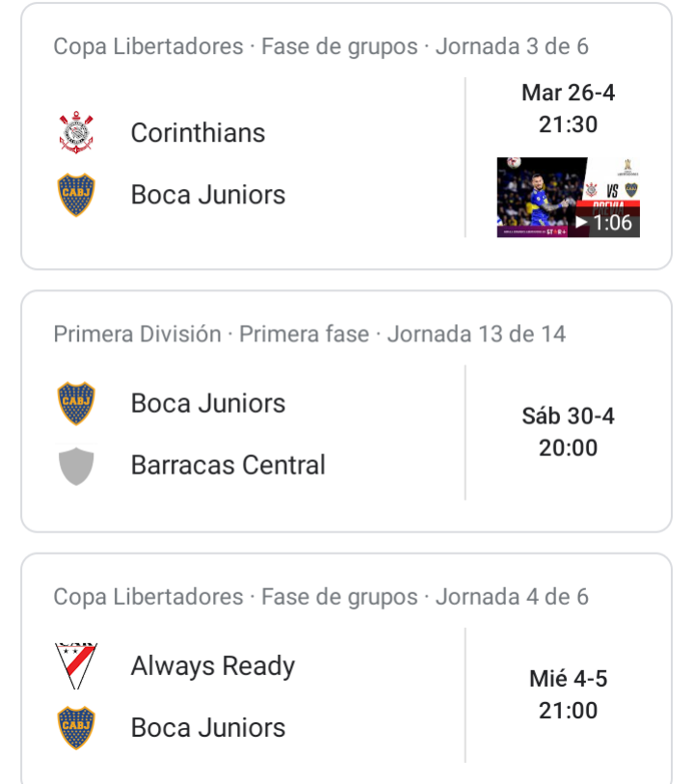This screenshot has width=693, height=784.
Task: Play the Corinthians vs Boca preview video
Action: coord(568,197)
